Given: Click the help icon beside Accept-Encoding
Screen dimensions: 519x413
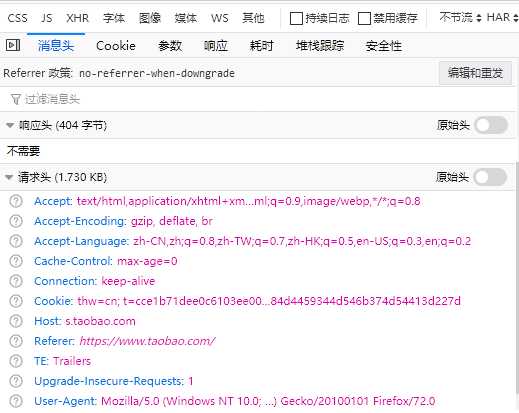Looking at the screenshot, I should [x=16, y=221].
